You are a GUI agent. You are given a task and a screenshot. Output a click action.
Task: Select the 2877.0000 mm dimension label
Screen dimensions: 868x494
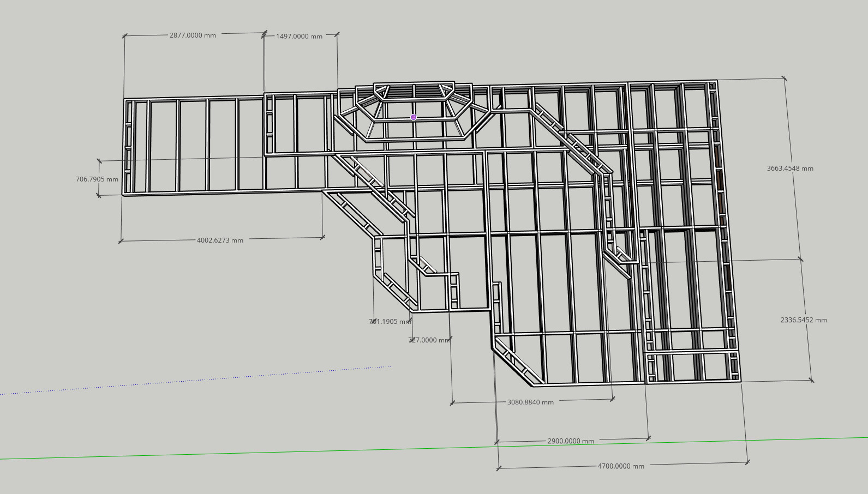193,35
